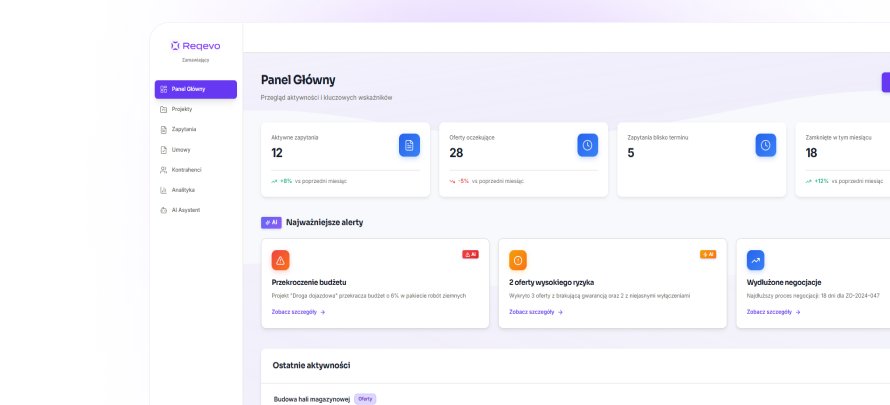Click the Projekty folder icon
Screen dimensions: 890x405
163,109
